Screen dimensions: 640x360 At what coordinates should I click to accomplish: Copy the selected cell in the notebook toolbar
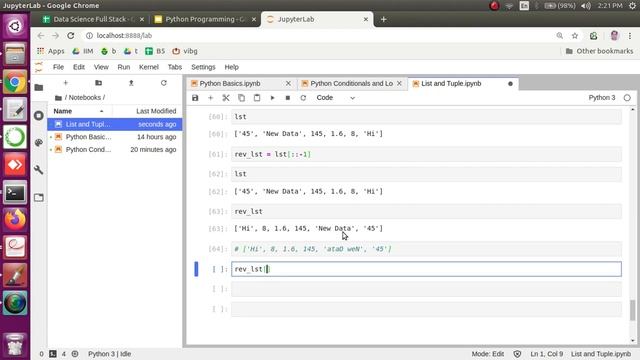point(241,98)
